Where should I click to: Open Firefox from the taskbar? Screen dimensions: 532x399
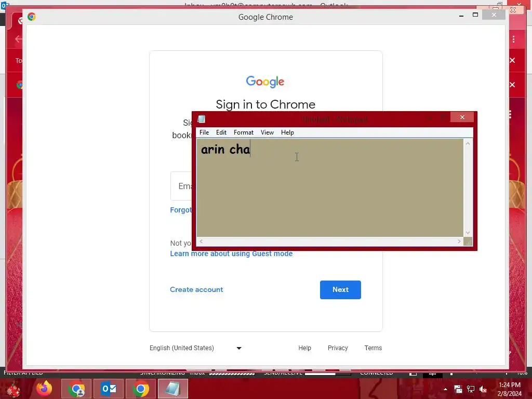(44, 389)
